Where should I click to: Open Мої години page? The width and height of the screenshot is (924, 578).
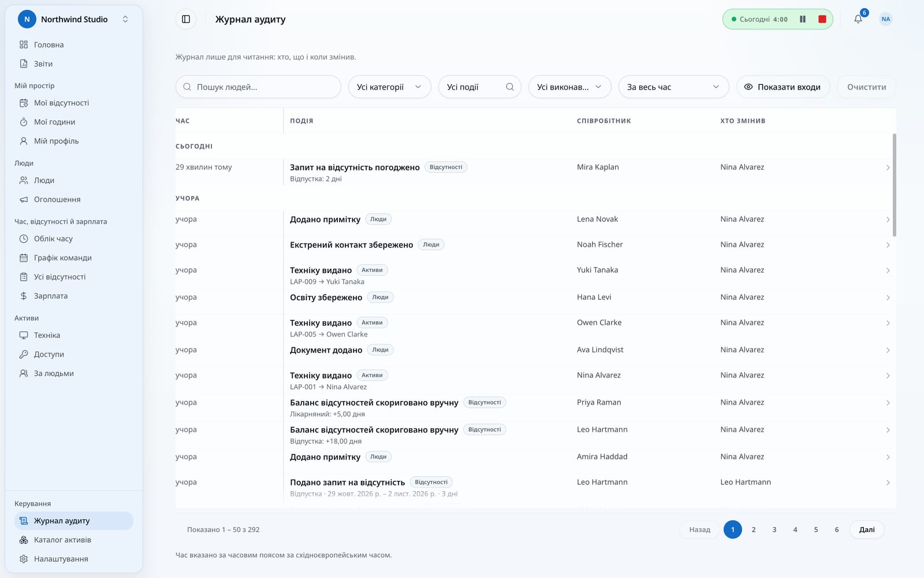click(x=74, y=122)
